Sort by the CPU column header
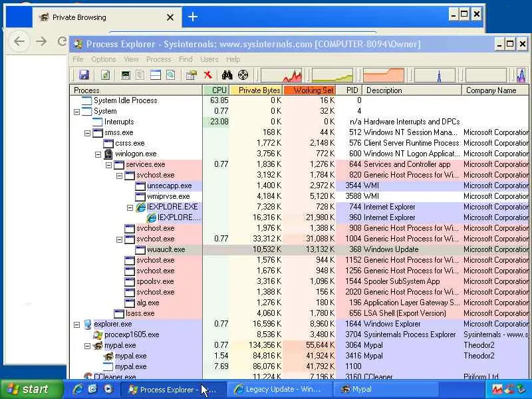 (217, 90)
